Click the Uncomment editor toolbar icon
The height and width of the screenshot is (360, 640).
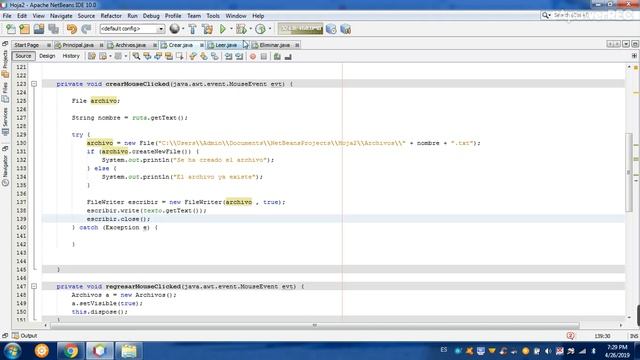coord(288,56)
